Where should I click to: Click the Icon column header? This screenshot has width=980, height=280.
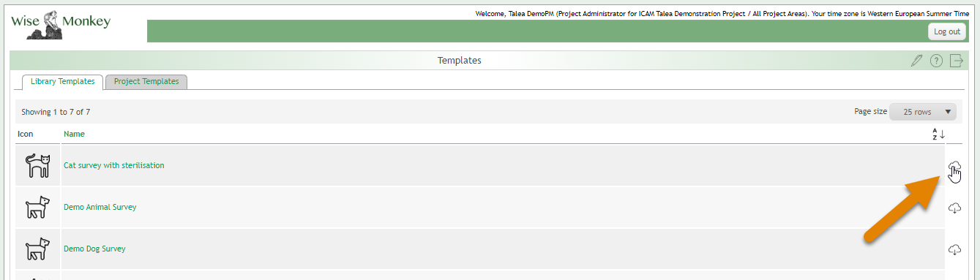coord(26,134)
